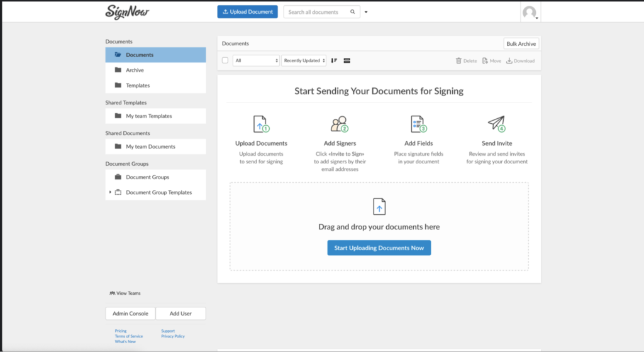Click the Upload Documents step icon
This screenshot has height=352, width=644.
(x=261, y=124)
